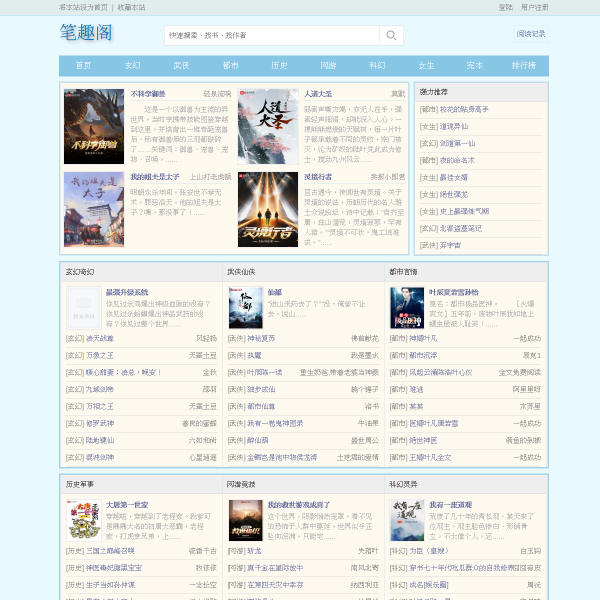Open 生子当如孙仲谋 in history list
Image resolution: width=600 pixels, height=600 pixels.
pyautogui.click(x=110, y=585)
